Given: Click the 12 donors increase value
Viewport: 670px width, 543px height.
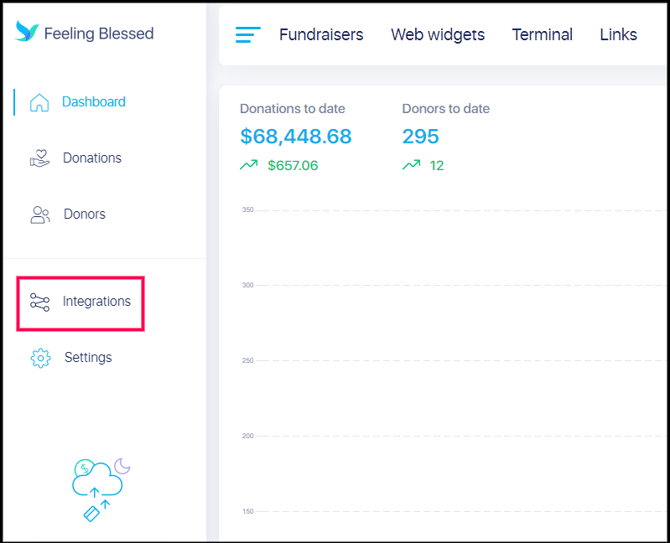Looking at the screenshot, I should (437, 165).
